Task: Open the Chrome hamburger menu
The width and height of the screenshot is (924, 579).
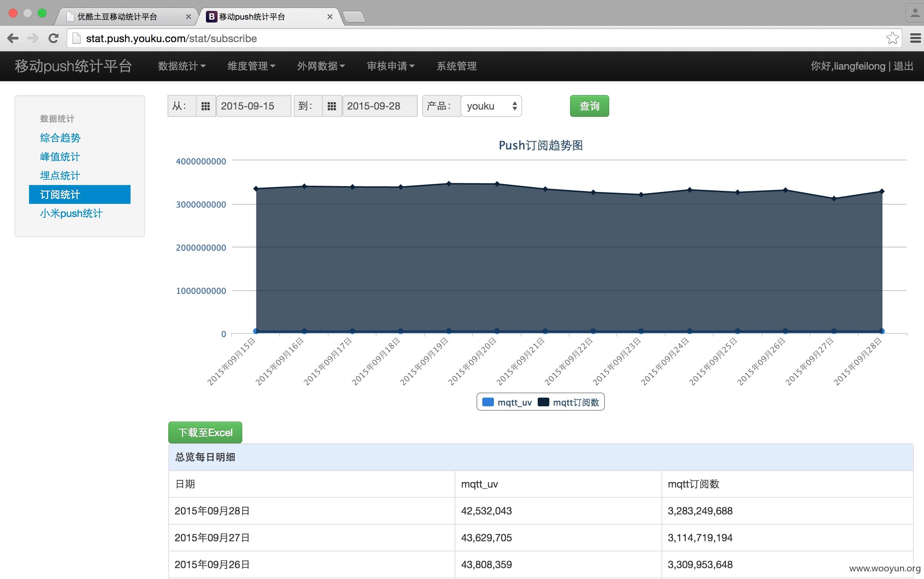Action: click(x=915, y=38)
